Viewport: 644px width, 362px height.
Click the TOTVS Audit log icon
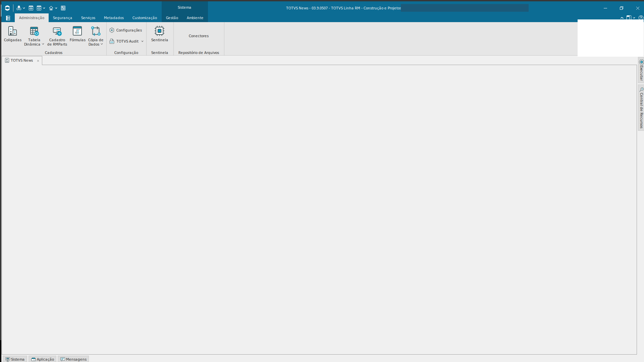pos(112,41)
